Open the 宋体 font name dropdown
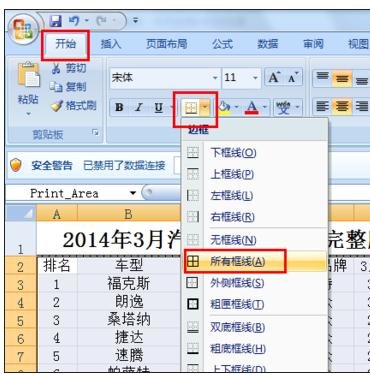The image size is (370, 374). (215, 78)
